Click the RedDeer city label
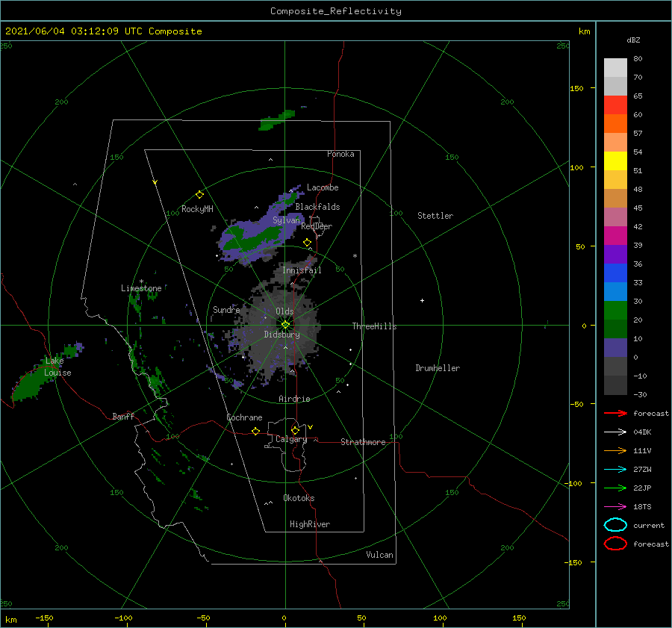This screenshot has height=628, width=672. (317, 226)
